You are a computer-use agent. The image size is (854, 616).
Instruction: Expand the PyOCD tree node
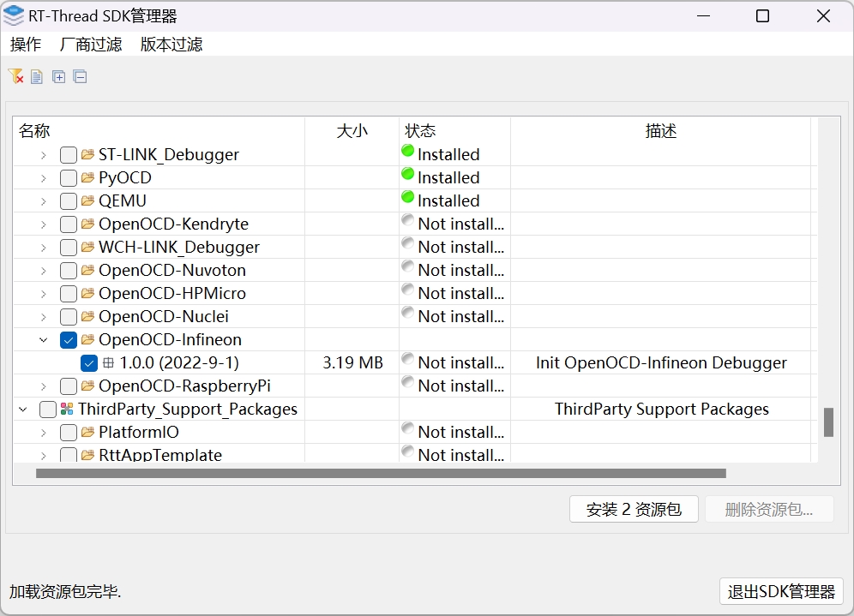[x=44, y=178]
